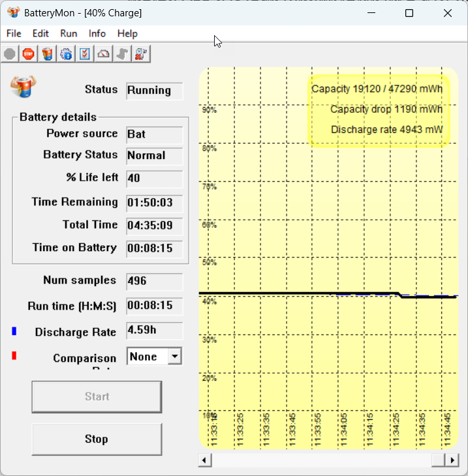
Task: Click the red STOP sign toolbar icon
Action: pyautogui.click(x=28, y=54)
